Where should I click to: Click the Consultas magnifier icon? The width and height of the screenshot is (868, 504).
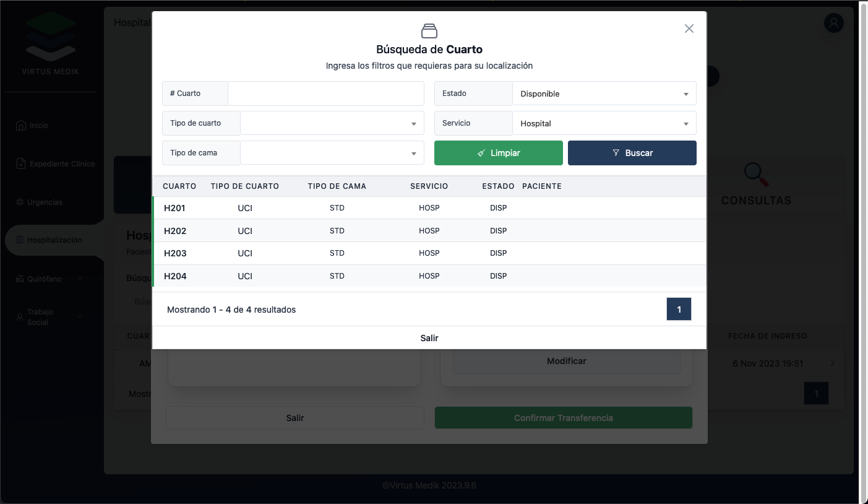(755, 175)
